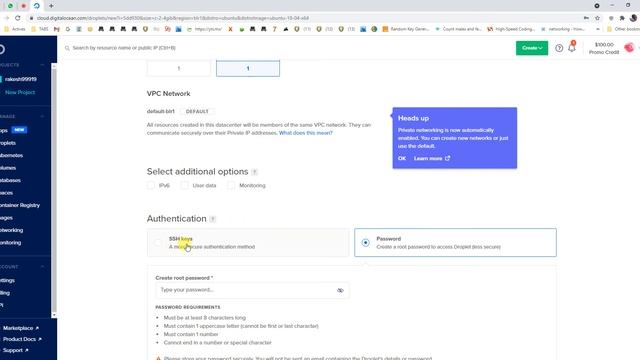Click the New Project link
640x360 pixels.
coord(20,92)
